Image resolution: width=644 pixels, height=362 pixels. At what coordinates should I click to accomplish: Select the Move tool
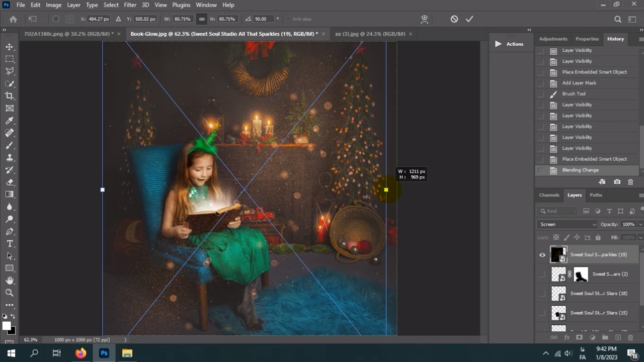pyautogui.click(x=10, y=47)
